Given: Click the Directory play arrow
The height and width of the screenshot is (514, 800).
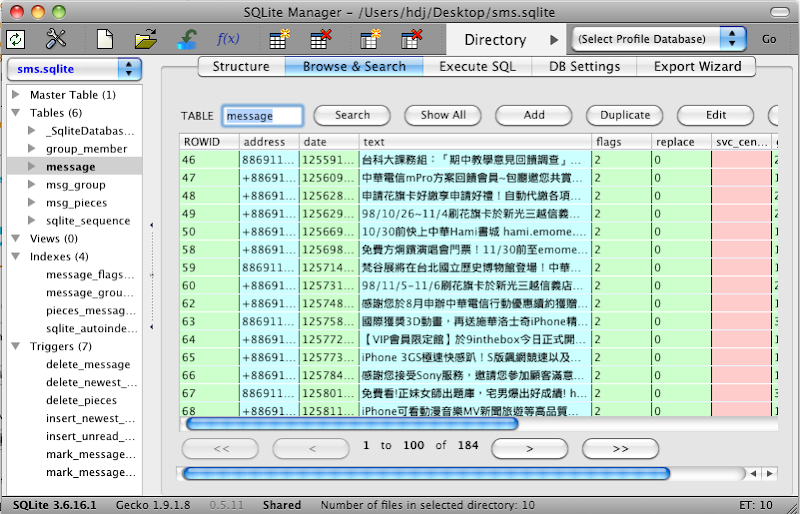Looking at the screenshot, I should (554, 40).
